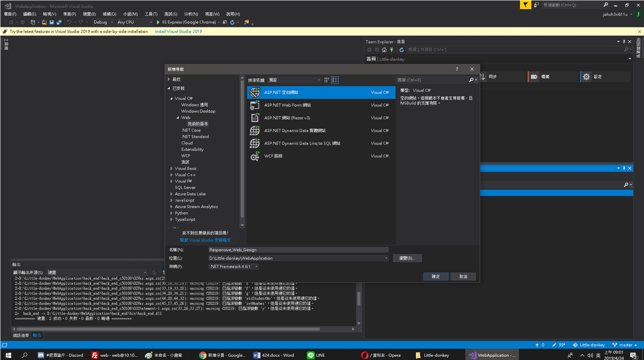Expand the Python tree node

click(171, 213)
